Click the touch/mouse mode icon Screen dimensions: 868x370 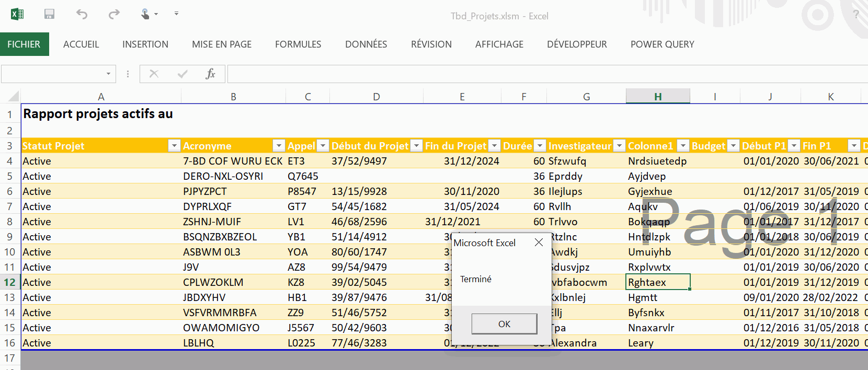145,14
